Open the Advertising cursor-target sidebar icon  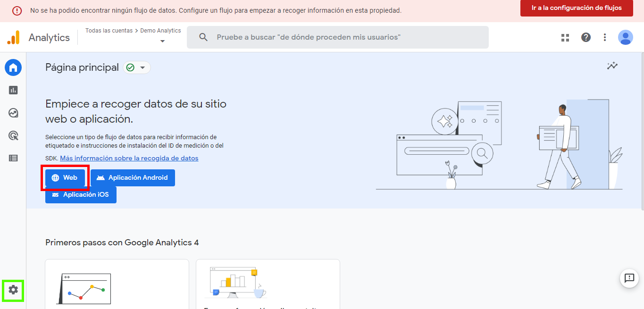pyautogui.click(x=13, y=136)
